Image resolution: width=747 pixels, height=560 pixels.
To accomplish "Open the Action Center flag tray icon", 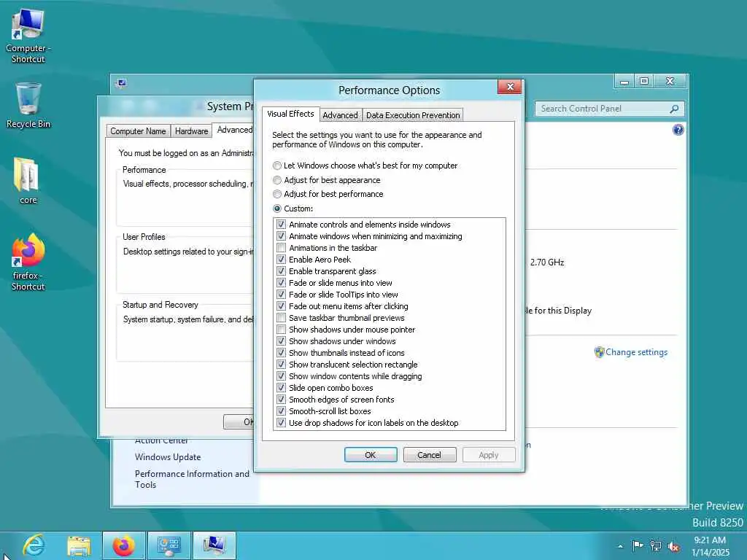I will click(x=638, y=545).
